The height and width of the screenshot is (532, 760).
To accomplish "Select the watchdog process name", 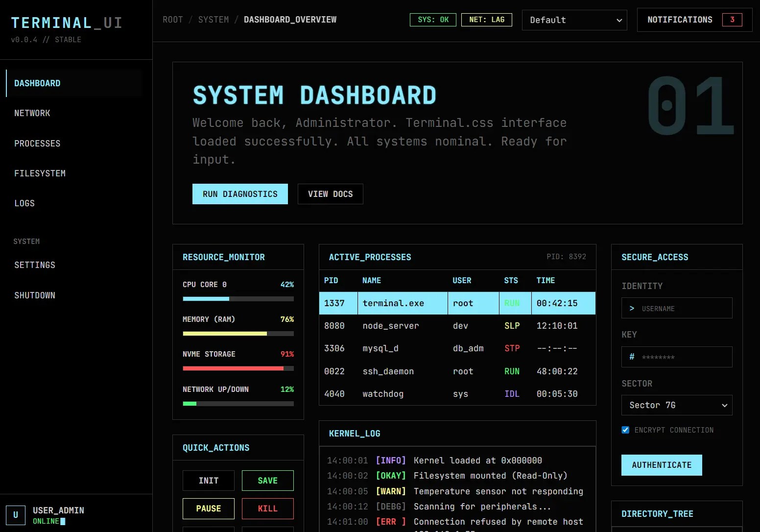I will pyautogui.click(x=383, y=394).
